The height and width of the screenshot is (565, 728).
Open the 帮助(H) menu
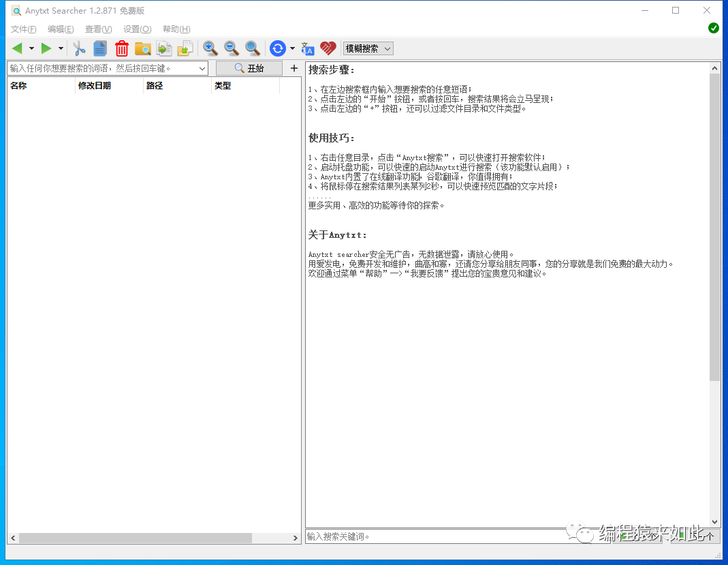click(176, 29)
